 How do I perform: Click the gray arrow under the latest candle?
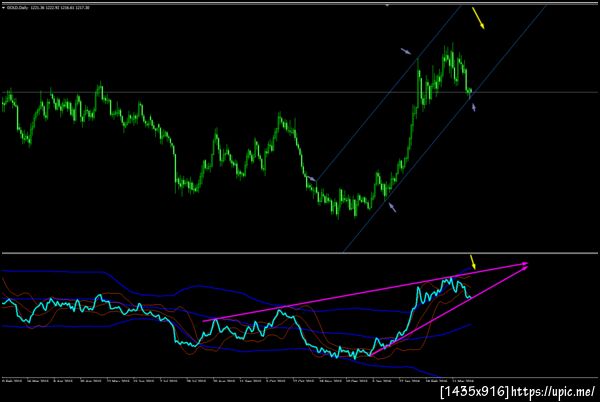point(474,107)
